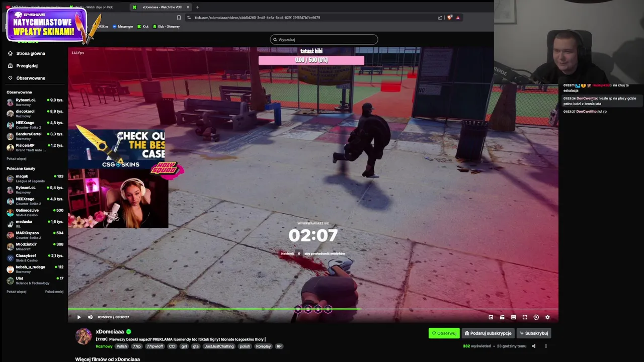Open kebab_u_rudego channel in sidebar
644x362 pixels.
35,269
